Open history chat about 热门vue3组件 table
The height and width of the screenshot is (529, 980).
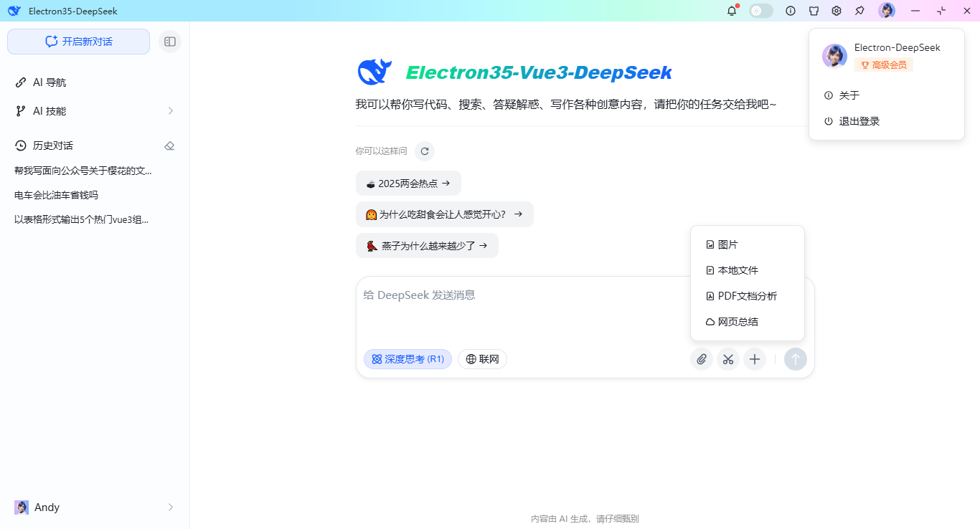[x=82, y=219]
